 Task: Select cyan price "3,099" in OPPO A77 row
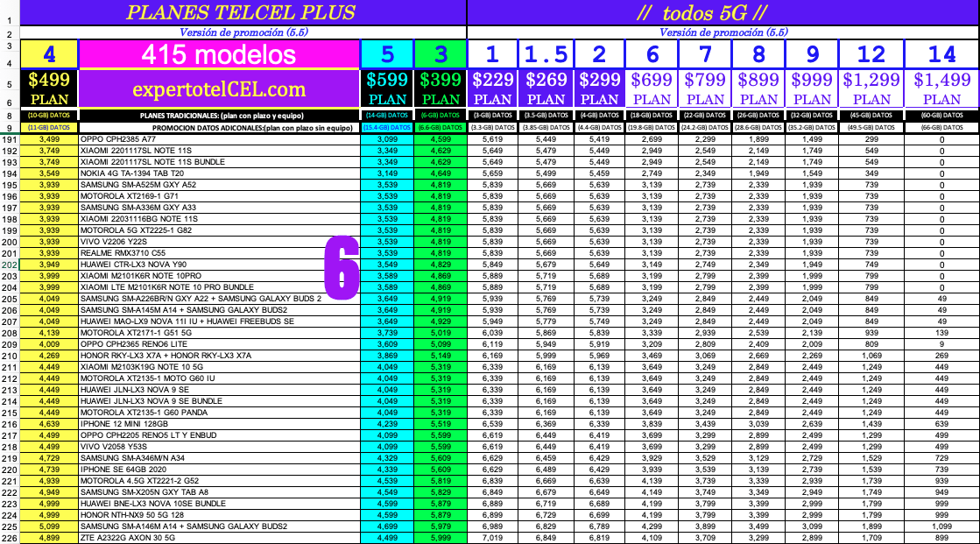(x=387, y=139)
